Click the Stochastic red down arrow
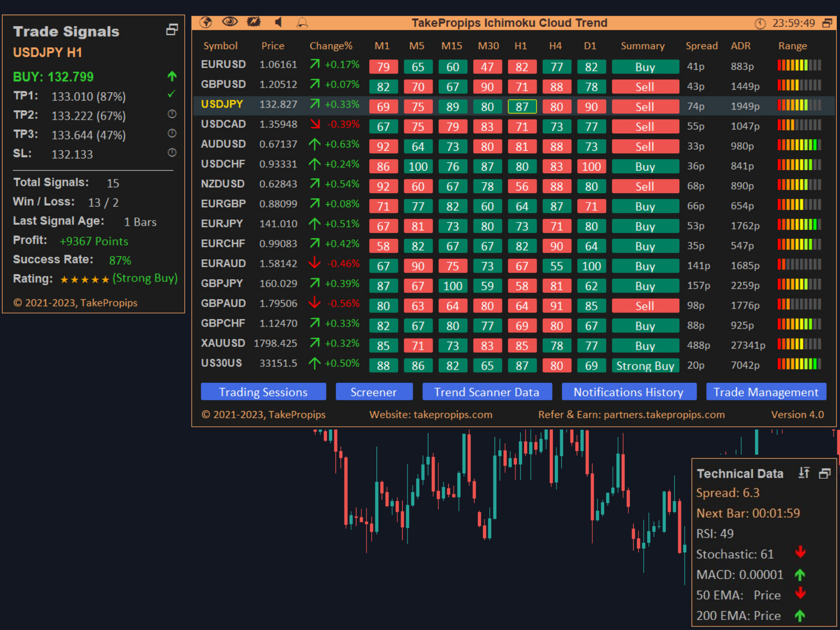This screenshot has width=840, height=630. pos(800,552)
